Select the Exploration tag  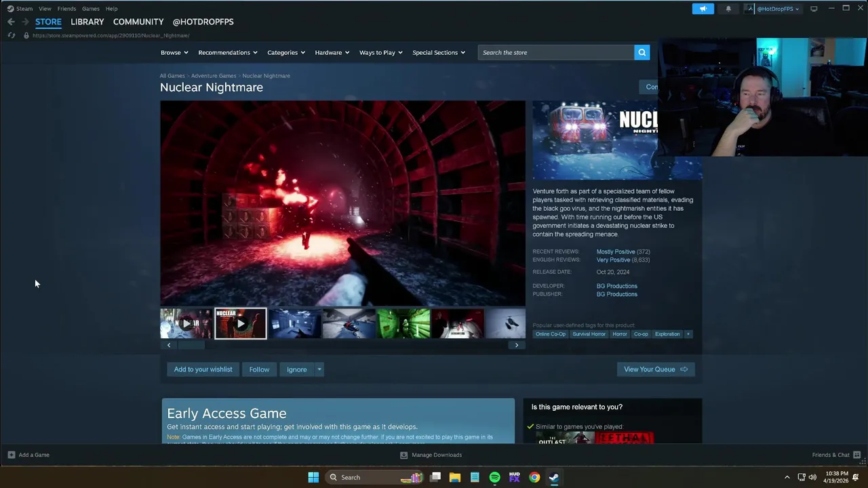point(667,334)
